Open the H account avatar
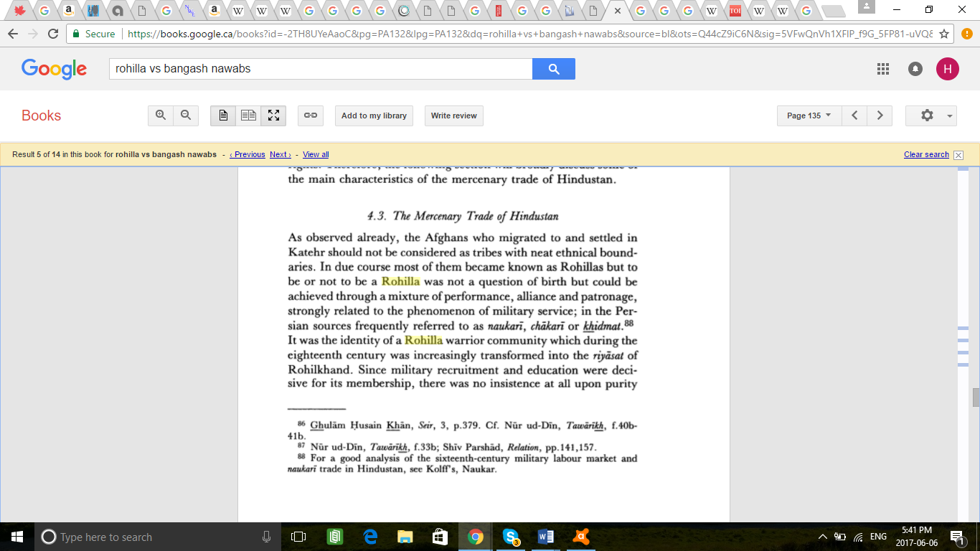This screenshot has width=980, height=551. click(x=948, y=69)
